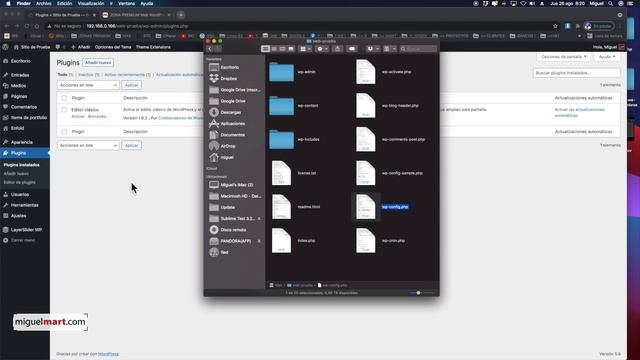Select the wp-config-sample.php file
The image size is (640, 360).
[x=366, y=173]
